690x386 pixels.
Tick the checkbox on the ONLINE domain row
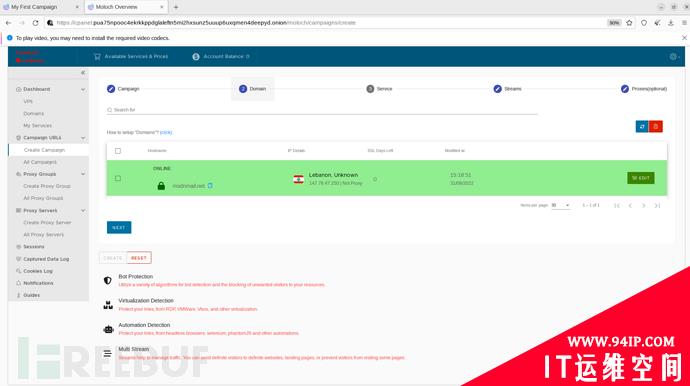tap(118, 178)
